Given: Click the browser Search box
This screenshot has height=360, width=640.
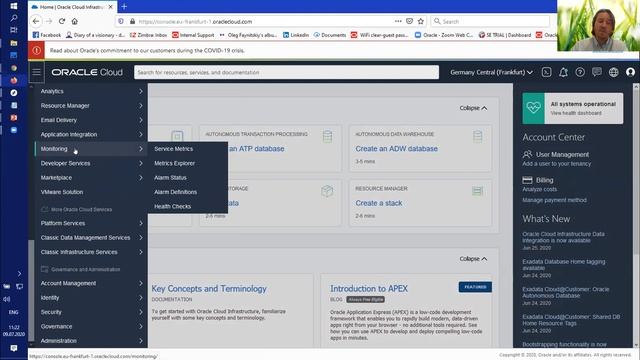Looking at the screenshot, I should pos(490,21).
